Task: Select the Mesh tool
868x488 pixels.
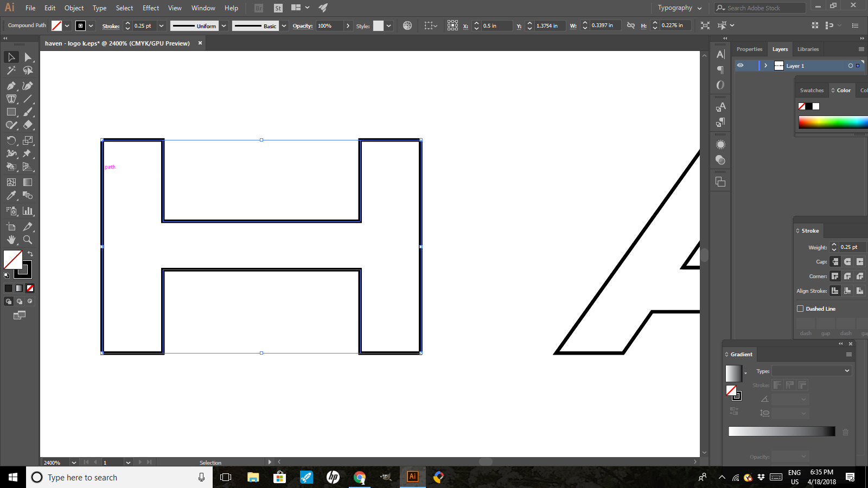Action: click(11, 182)
